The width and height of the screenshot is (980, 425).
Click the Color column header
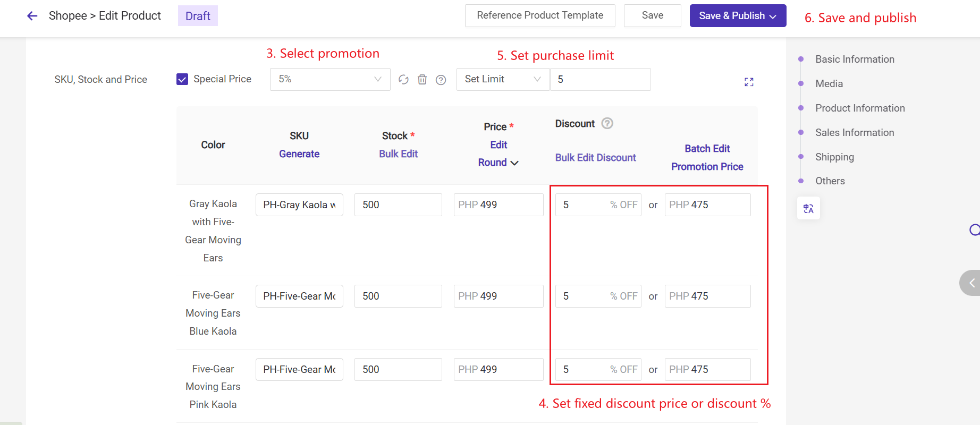pyautogui.click(x=213, y=144)
